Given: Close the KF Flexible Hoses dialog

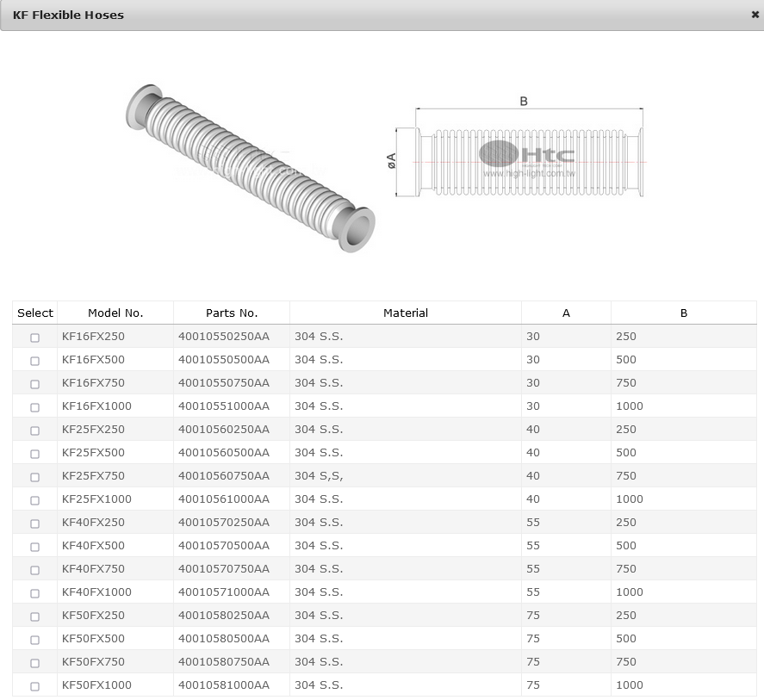Looking at the screenshot, I should pos(755,15).
